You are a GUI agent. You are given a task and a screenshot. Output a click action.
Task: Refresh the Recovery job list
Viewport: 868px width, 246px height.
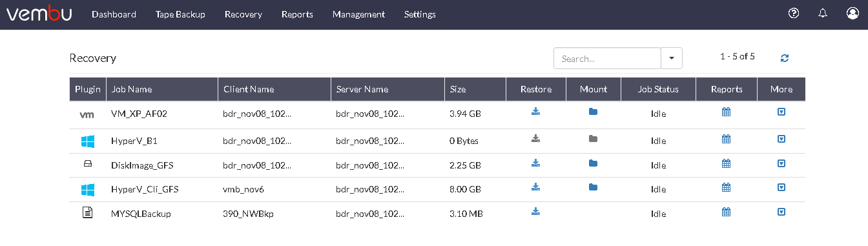coord(785,58)
